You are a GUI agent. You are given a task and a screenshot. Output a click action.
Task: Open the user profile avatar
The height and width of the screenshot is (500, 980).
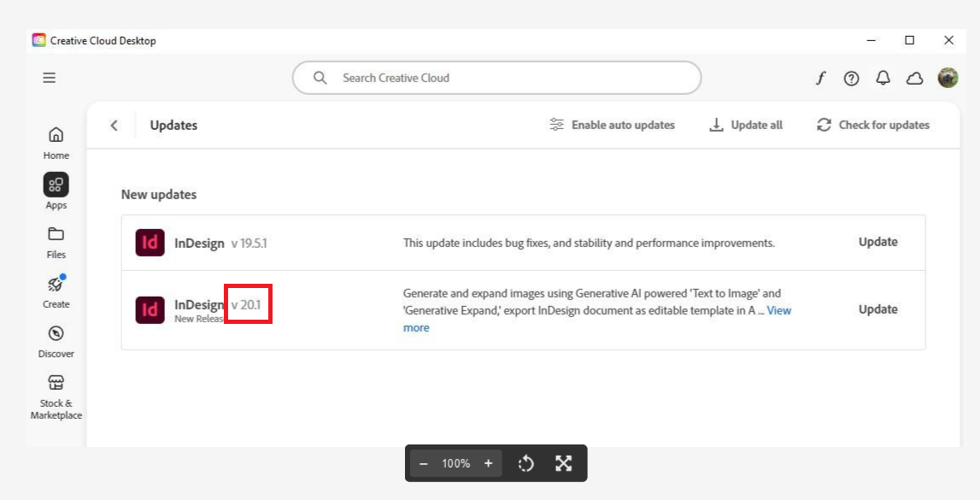(x=948, y=78)
